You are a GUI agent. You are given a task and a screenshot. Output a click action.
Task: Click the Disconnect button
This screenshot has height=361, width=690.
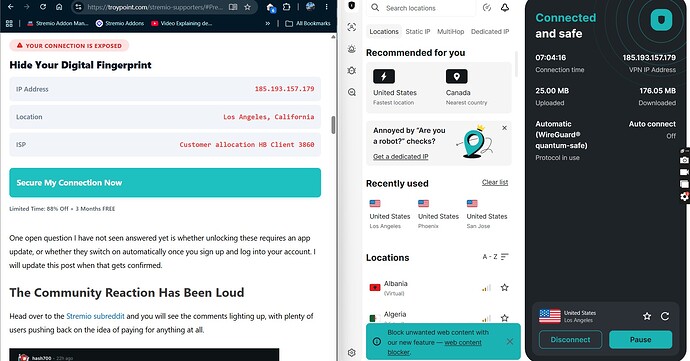tap(570, 340)
